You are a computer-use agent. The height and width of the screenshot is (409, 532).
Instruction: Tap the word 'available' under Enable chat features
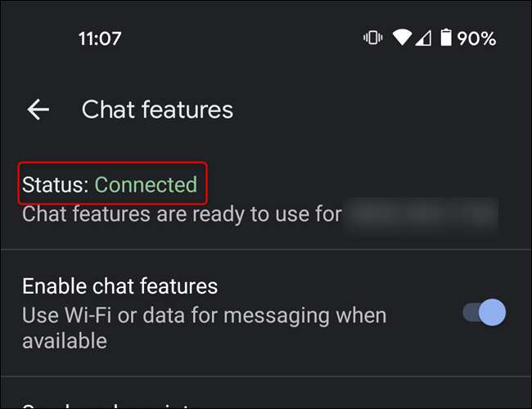click(65, 341)
